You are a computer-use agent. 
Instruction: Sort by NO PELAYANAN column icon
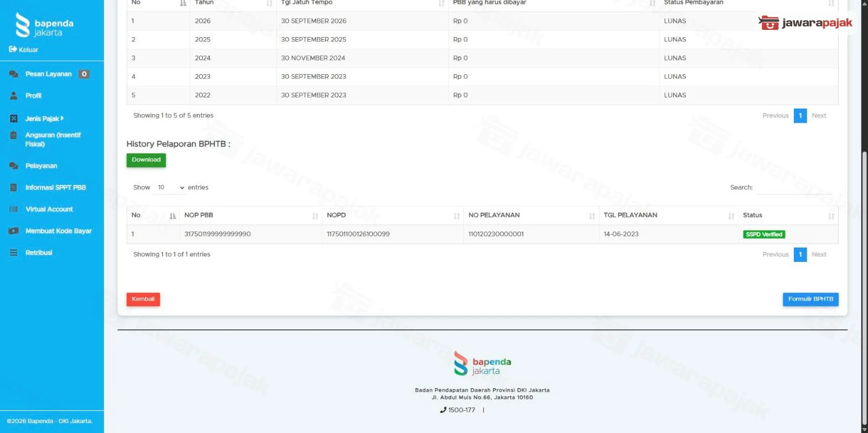point(592,216)
